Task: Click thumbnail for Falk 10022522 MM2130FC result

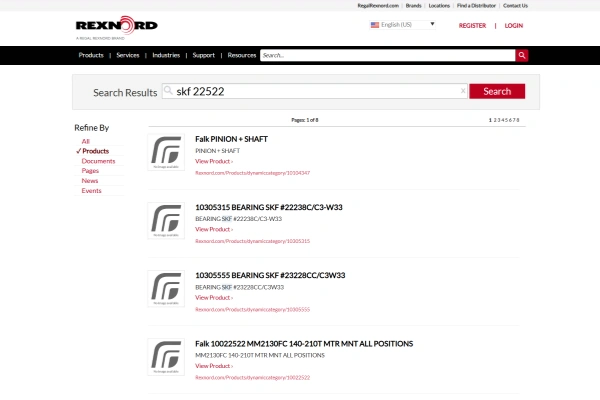Action: pos(166,357)
